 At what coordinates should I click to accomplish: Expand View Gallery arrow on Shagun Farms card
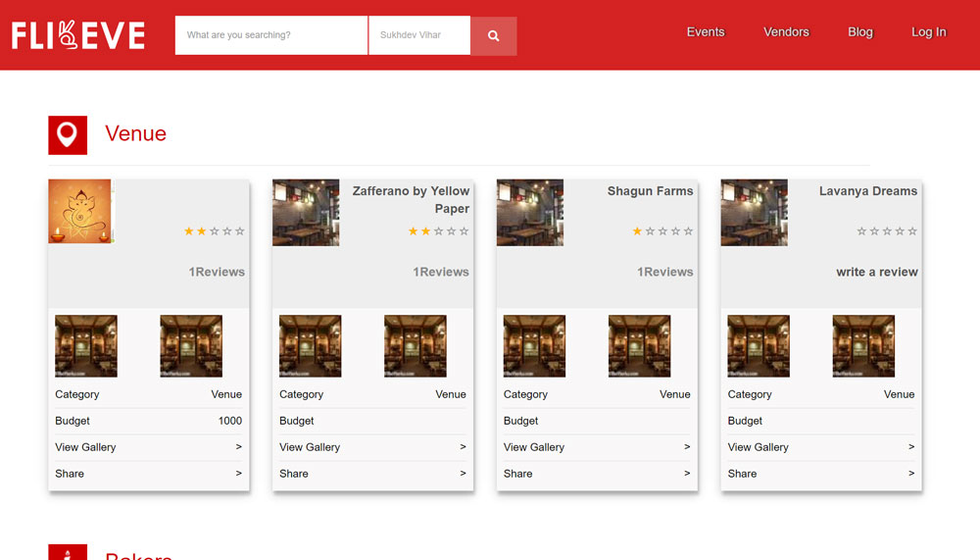pyautogui.click(x=687, y=447)
